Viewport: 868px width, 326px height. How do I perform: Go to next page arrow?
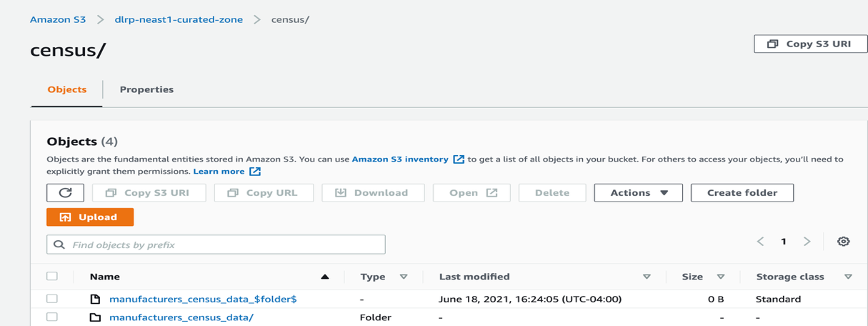807,242
